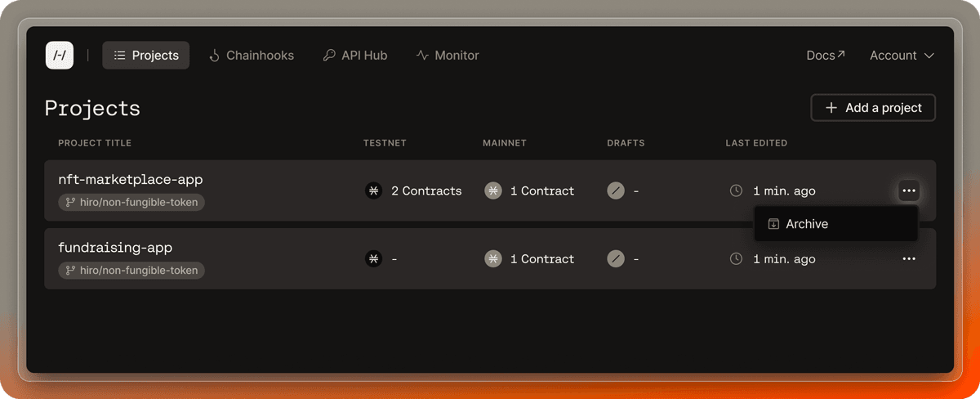This screenshot has height=399, width=980.
Task: Open the Docs external link
Action: (825, 56)
